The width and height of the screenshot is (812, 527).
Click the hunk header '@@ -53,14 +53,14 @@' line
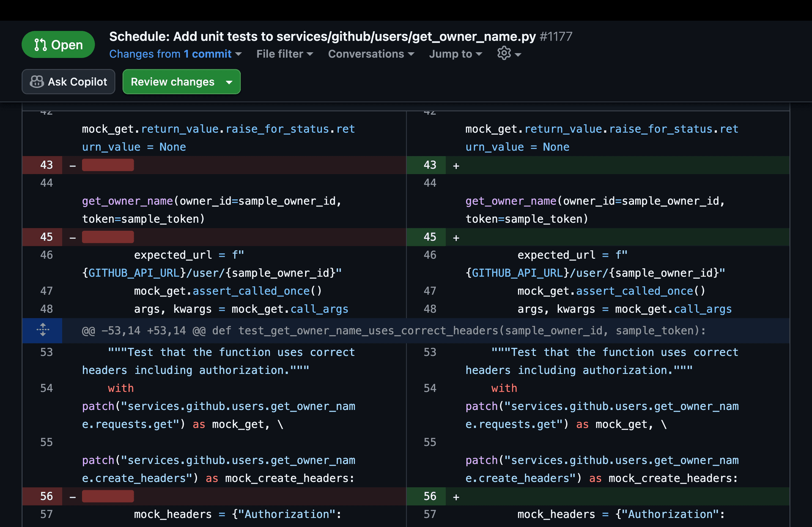pos(394,330)
